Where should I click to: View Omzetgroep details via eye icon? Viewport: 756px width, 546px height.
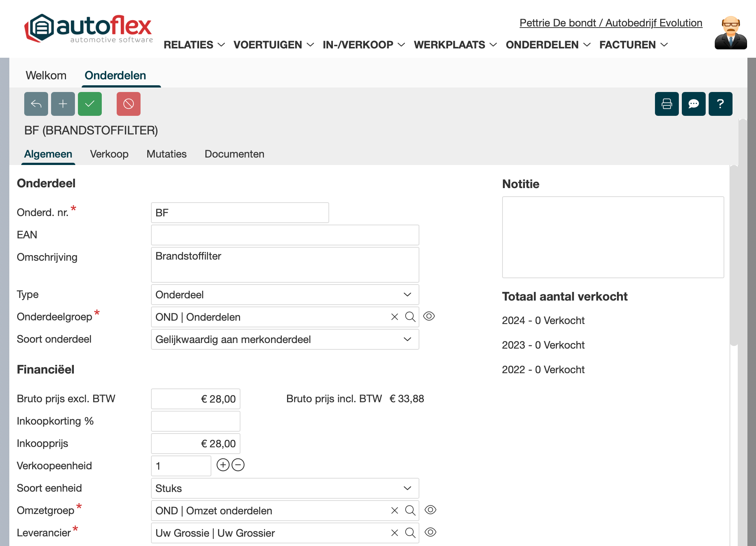[x=430, y=510]
